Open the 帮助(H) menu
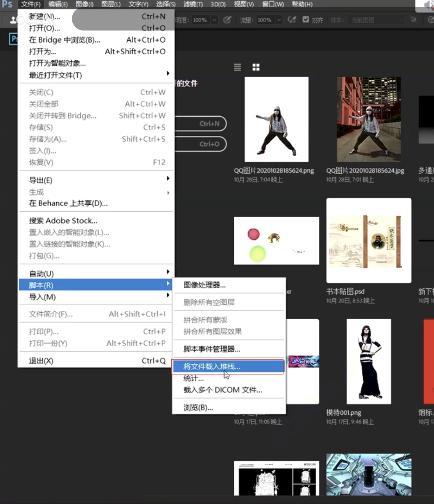 point(302,4)
